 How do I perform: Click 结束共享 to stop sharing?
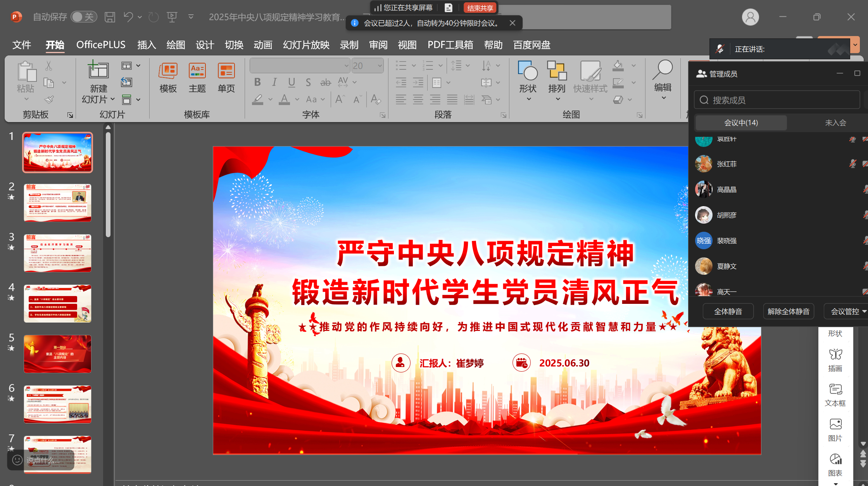[x=480, y=8]
